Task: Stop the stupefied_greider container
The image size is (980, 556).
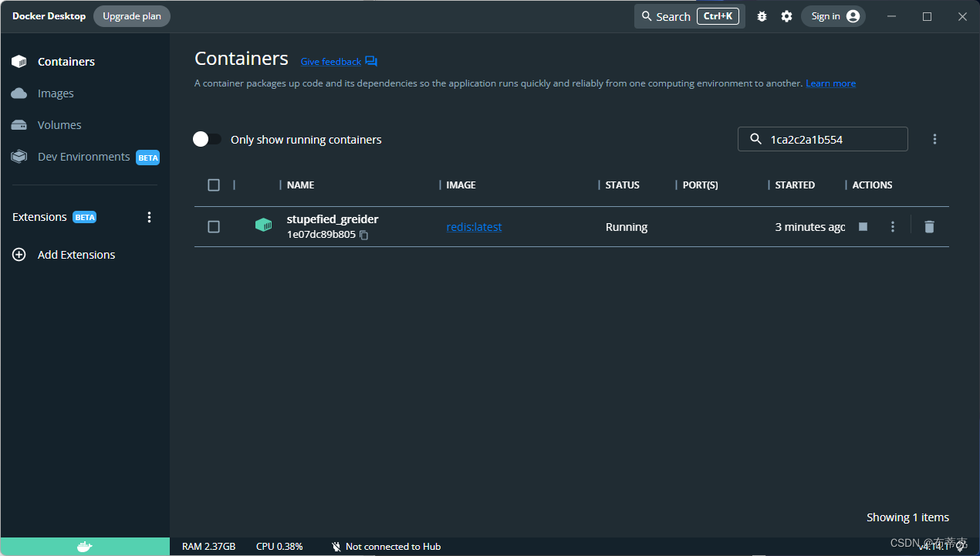Action: pyautogui.click(x=863, y=226)
